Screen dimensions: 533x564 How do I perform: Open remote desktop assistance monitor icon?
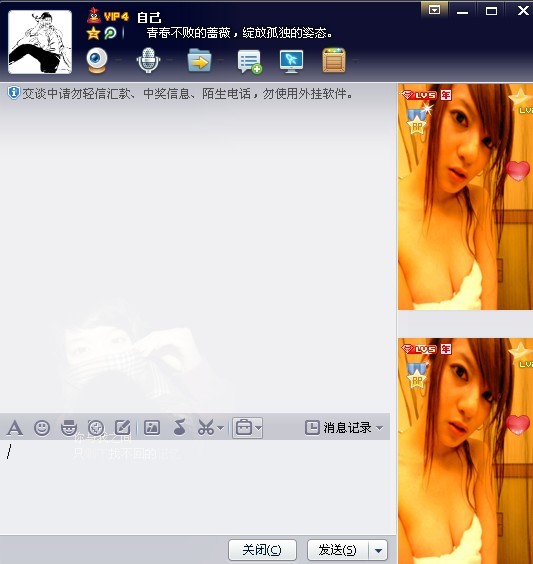click(291, 62)
